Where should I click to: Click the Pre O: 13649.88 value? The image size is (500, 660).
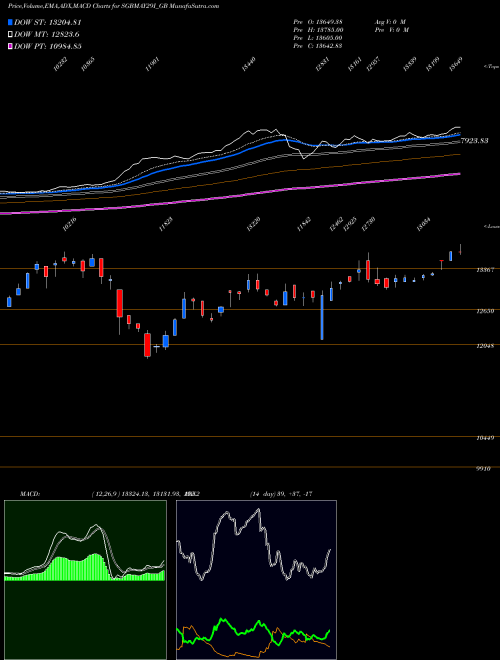pyautogui.click(x=320, y=21)
